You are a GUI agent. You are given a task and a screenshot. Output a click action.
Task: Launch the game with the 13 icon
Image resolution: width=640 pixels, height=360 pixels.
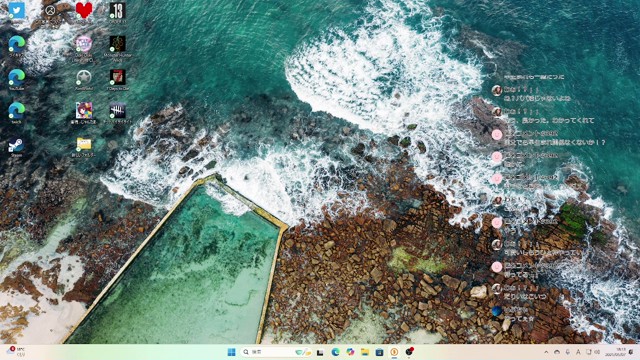click(x=118, y=11)
